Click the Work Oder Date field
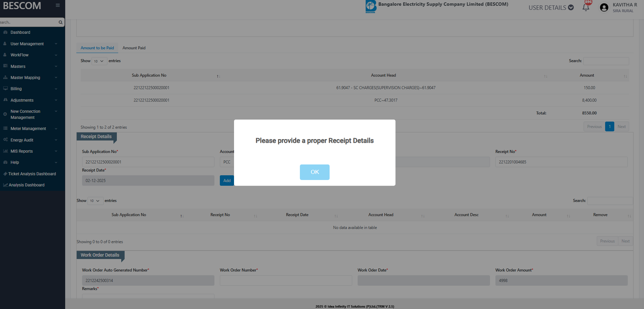 (424, 281)
